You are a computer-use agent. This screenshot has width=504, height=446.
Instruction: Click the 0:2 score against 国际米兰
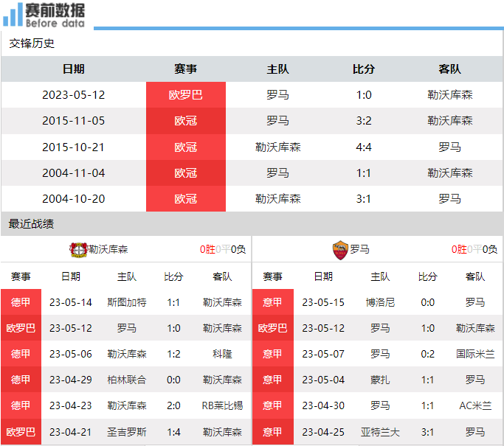click(x=428, y=354)
